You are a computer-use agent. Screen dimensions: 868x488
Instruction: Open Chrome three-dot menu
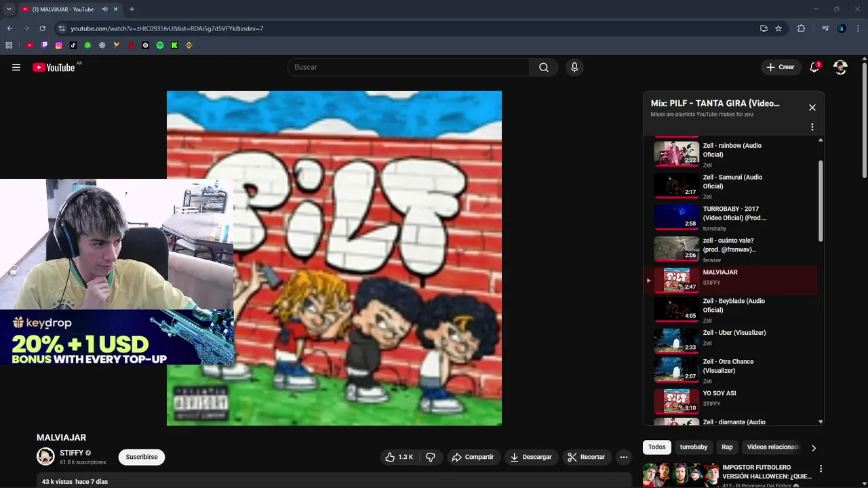(x=859, y=28)
